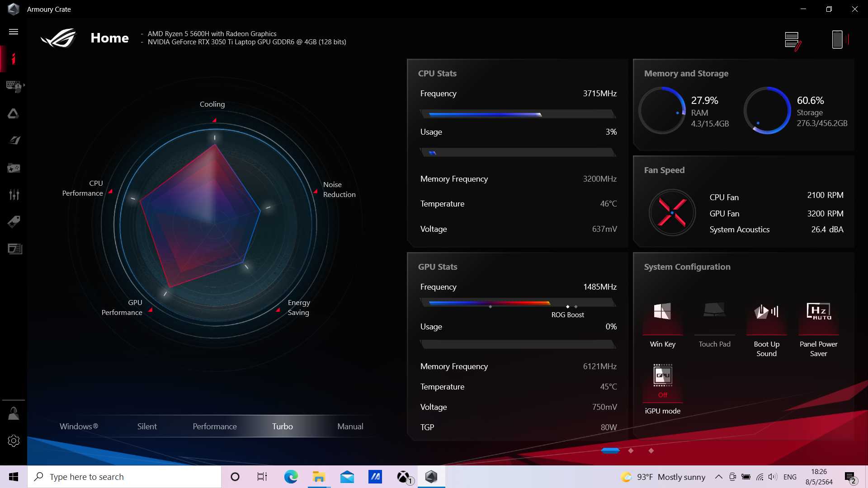Open the Devices keyboard sidebar icon
The height and width of the screenshot is (488, 868).
14,86
